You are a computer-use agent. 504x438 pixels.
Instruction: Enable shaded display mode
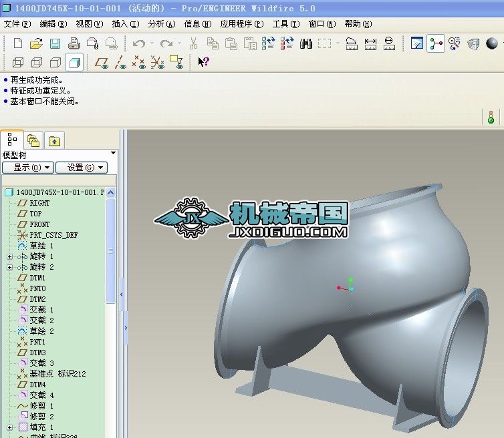[74, 62]
